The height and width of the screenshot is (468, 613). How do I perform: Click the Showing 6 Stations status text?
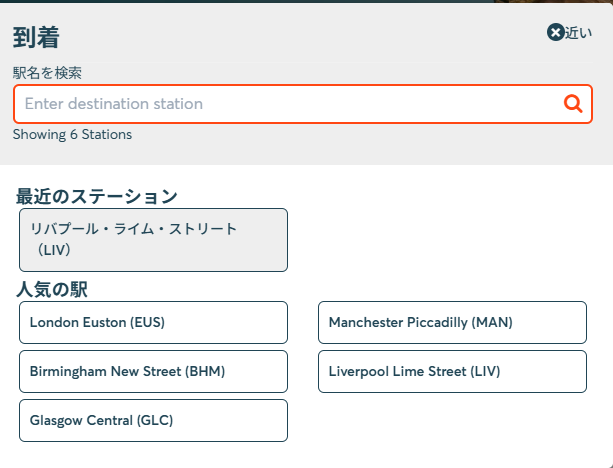(72, 134)
